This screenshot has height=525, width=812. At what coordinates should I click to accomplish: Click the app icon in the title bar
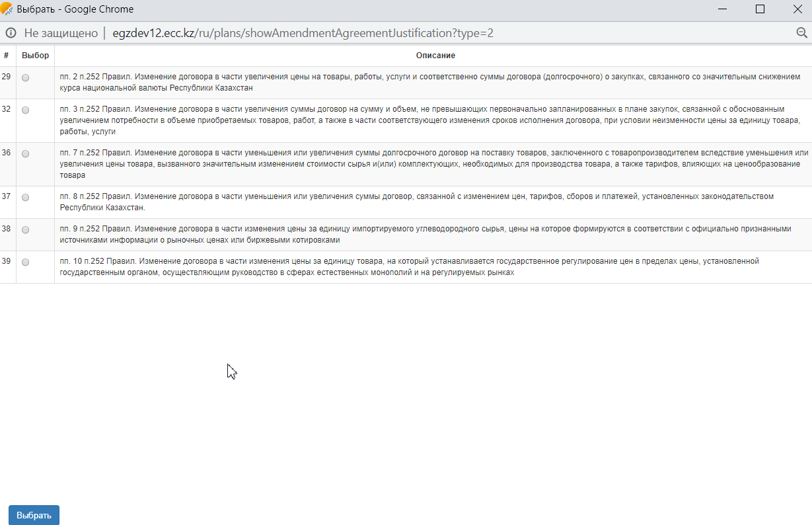(8, 9)
